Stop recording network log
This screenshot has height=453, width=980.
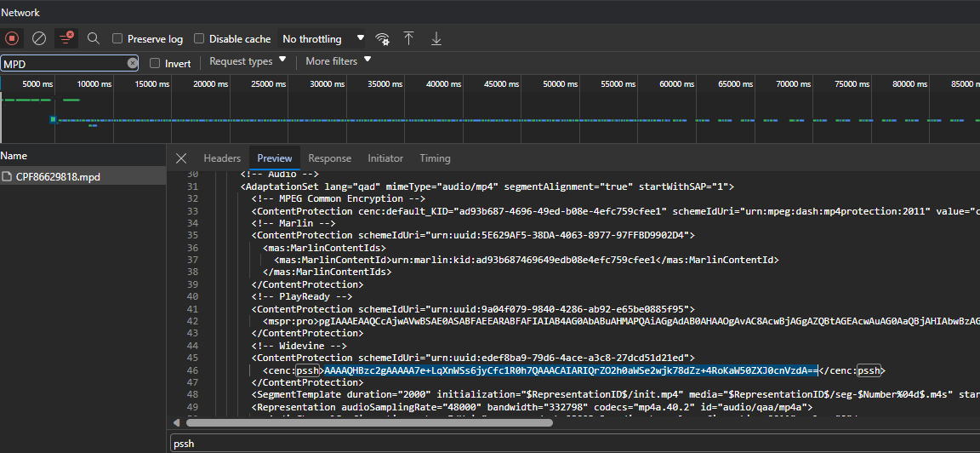pos(12,38)
